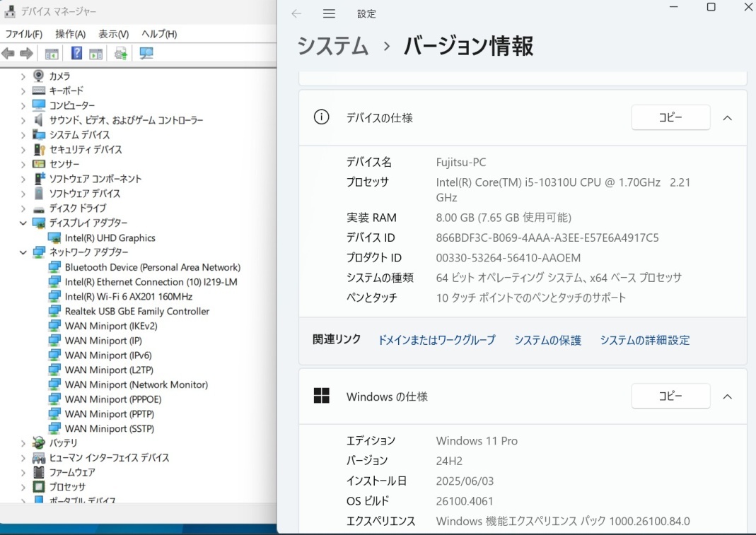The width and height of the screenshot is (756, 535).
Task: Select Intel(R) Ethernet Connection (10) I219-LM
Action: tap(151, 281)
